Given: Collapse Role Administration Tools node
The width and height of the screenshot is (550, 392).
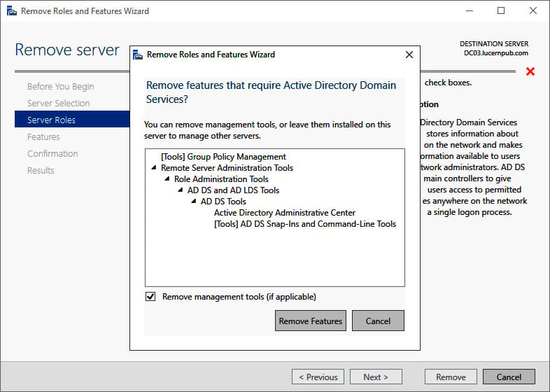Looking at the screenshot, I should pyautogui.click(x=167, y=179).
